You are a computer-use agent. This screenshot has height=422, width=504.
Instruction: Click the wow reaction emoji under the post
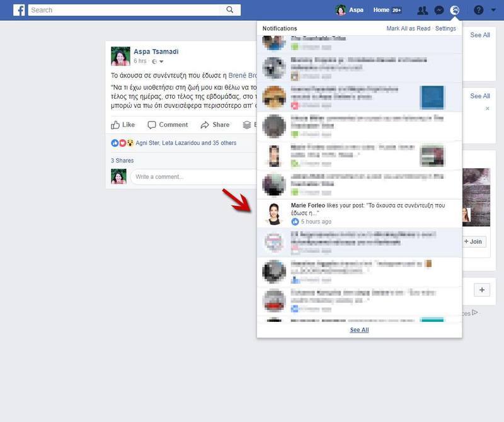pos(130,143)
